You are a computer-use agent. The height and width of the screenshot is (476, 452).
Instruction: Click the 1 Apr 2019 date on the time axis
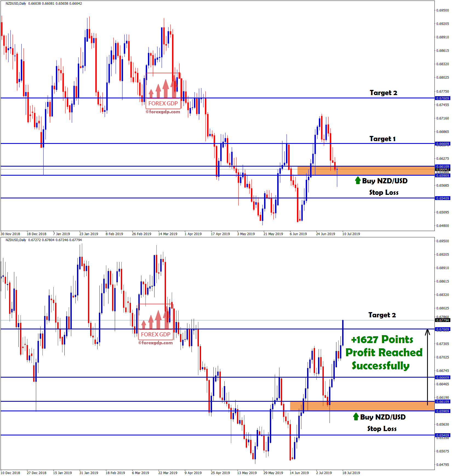193,234
